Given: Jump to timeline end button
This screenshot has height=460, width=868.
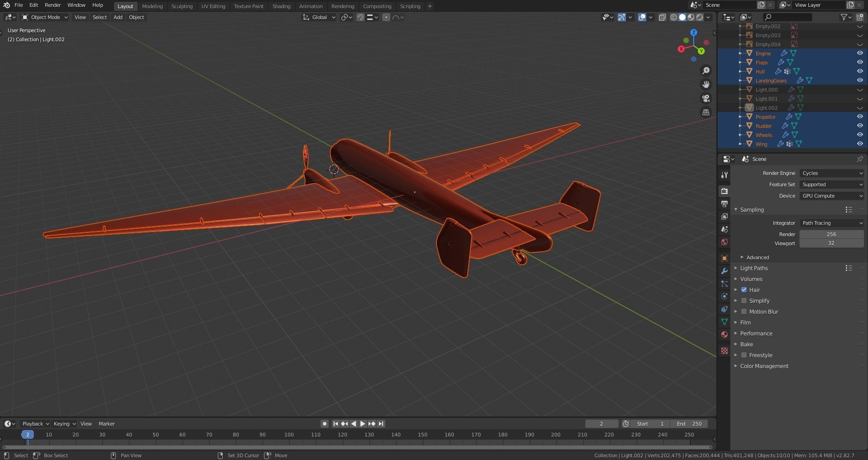Looking at the screenshot, I should pos(381,424).
